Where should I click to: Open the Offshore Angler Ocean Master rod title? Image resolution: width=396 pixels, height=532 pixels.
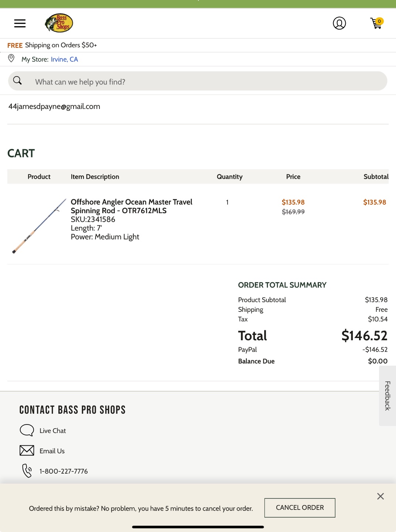point(132,206)
